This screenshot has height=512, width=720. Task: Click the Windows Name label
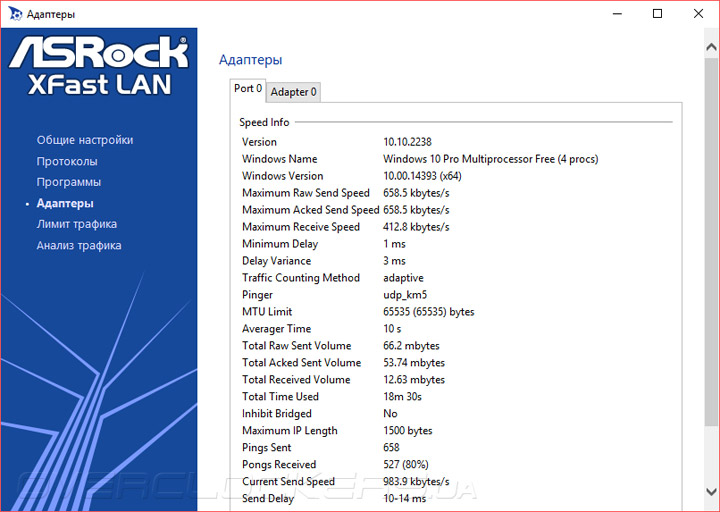click(280, 159)
